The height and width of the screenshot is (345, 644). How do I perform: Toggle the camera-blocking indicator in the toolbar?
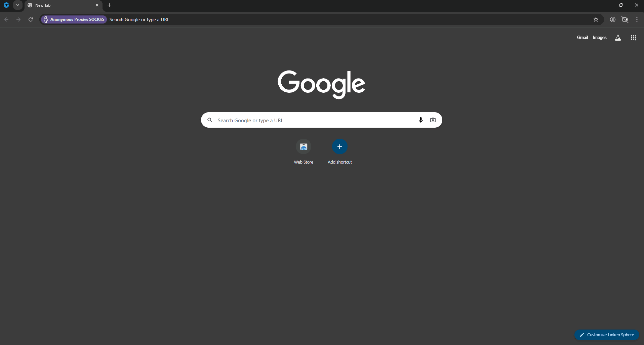(x=625, y=19)
